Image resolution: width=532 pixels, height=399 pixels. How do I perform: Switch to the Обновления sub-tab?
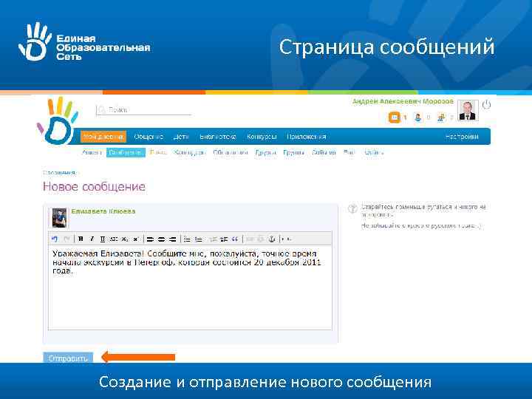231,153
